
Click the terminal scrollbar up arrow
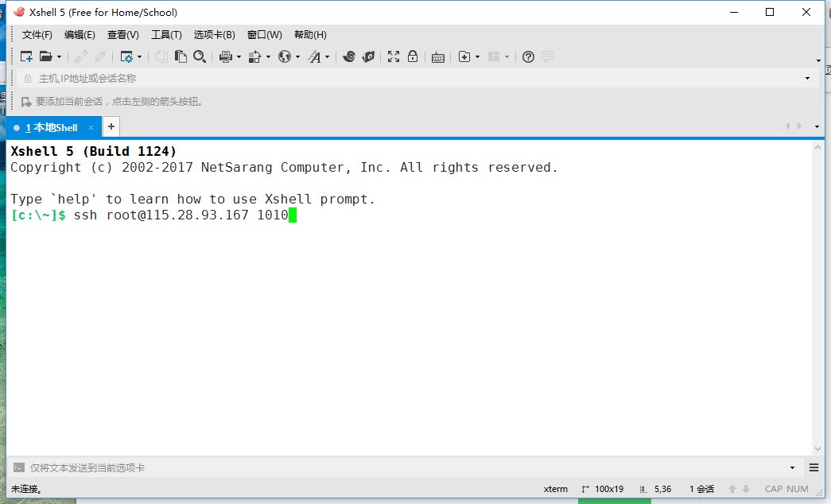[817, 148]
